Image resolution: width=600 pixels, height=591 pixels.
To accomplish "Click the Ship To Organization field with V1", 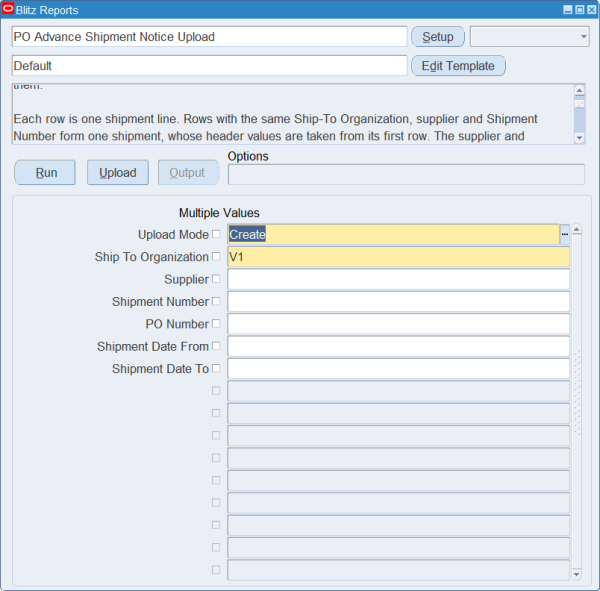I will click(x=398, y=256).
